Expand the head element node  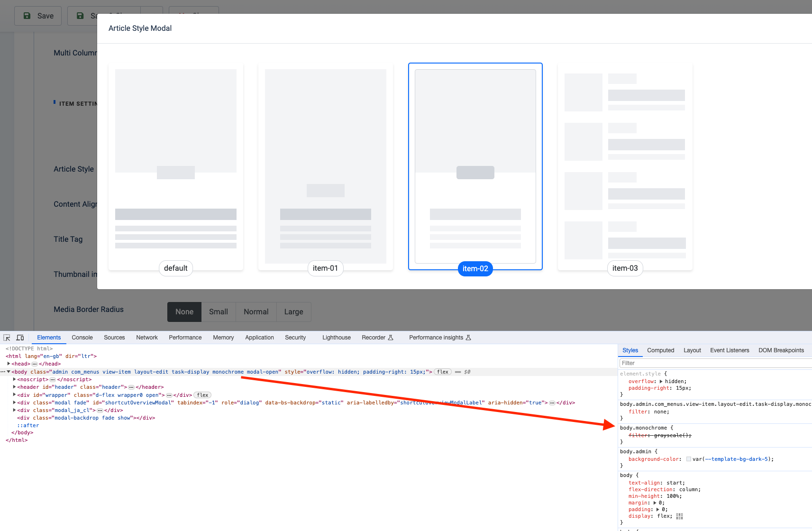[9, 364]
